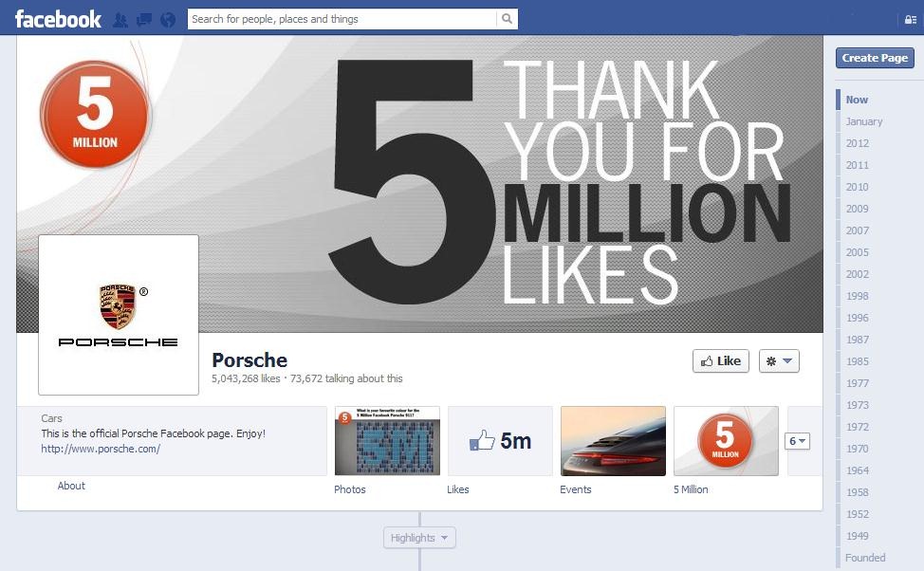This screenshot has width=924, height=571.
Task: Jump to 1985 in the timeline
Action: pyautogui.click(x=858, y=361)
